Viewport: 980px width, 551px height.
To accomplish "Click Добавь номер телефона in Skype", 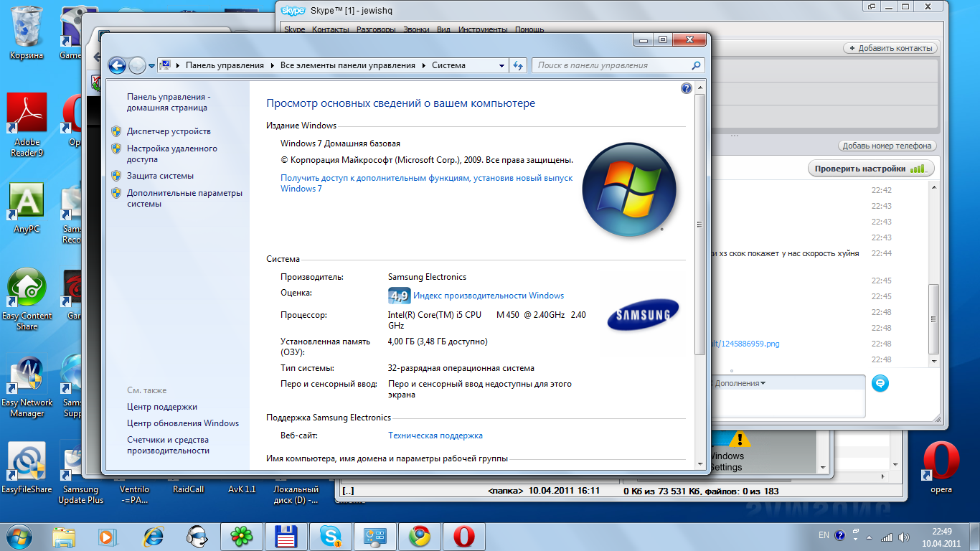I will pyautogui.click(x=887, y=146).
